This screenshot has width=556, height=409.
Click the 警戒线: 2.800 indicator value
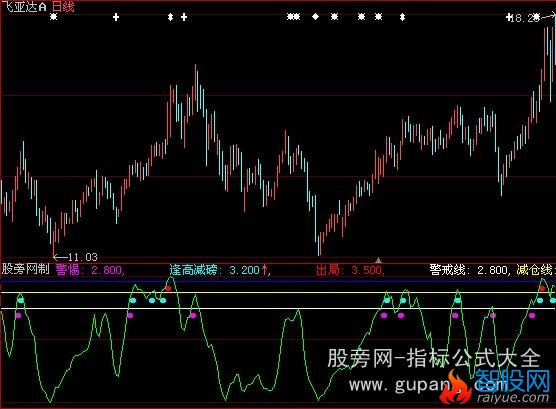(469, 270)
